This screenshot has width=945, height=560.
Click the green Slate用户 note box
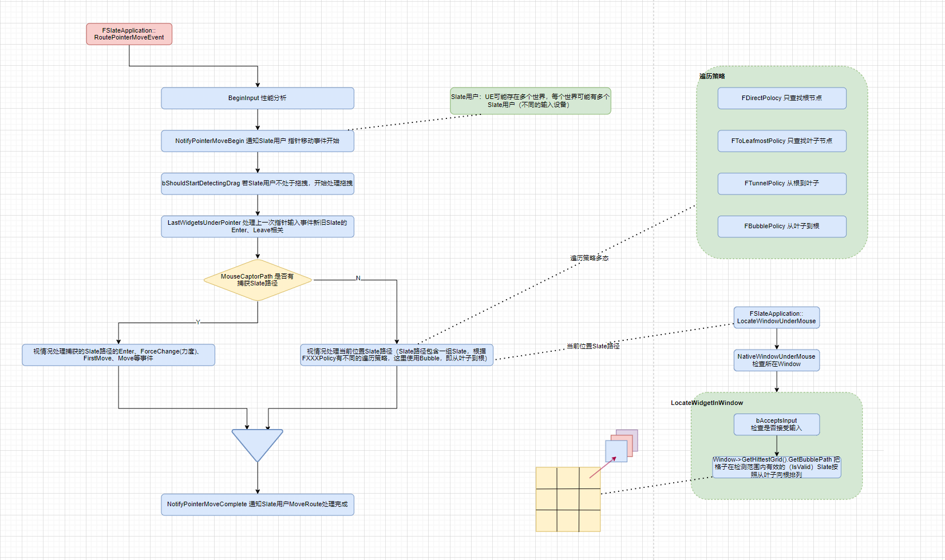click(531, 101)
